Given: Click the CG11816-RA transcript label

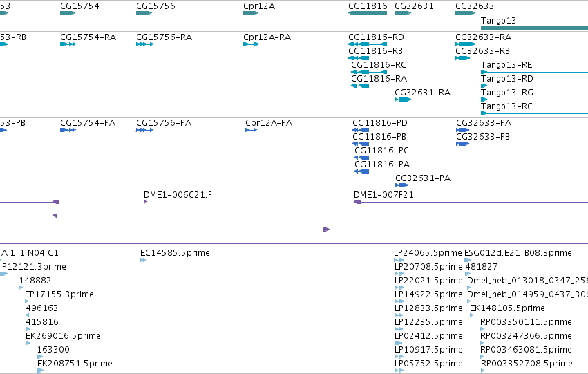Looking at the screenshot, I should (379, 79).
